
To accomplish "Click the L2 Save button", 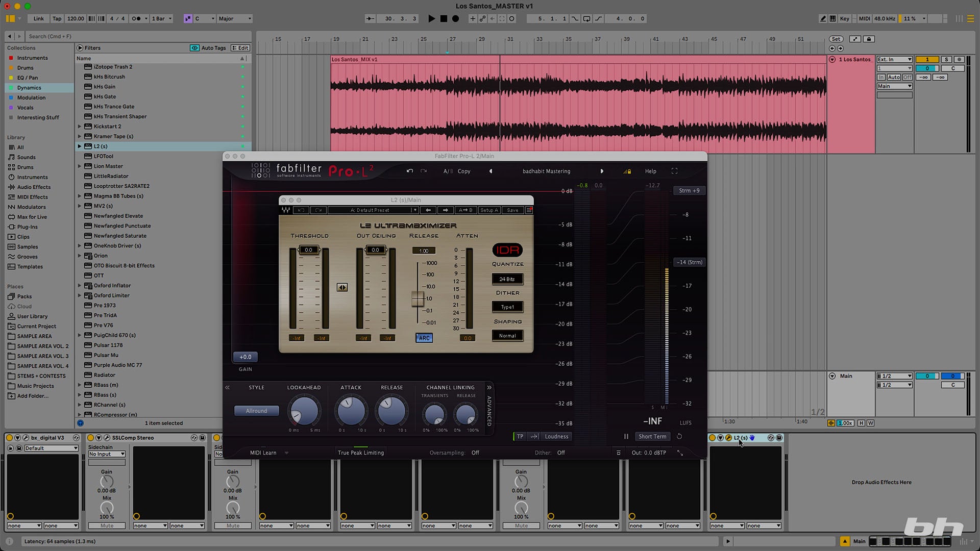I will 512,210.
